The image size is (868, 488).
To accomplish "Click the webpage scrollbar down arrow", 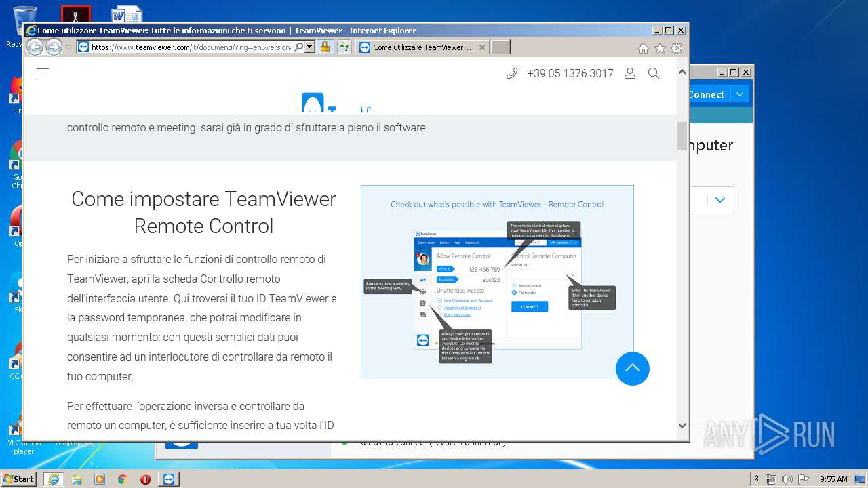I will (x=682, y=426).
